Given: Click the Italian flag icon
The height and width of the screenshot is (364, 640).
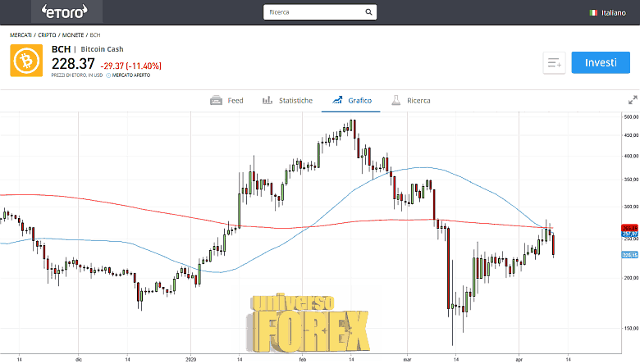Looking at the screenshot, I should tap(592, 12).
